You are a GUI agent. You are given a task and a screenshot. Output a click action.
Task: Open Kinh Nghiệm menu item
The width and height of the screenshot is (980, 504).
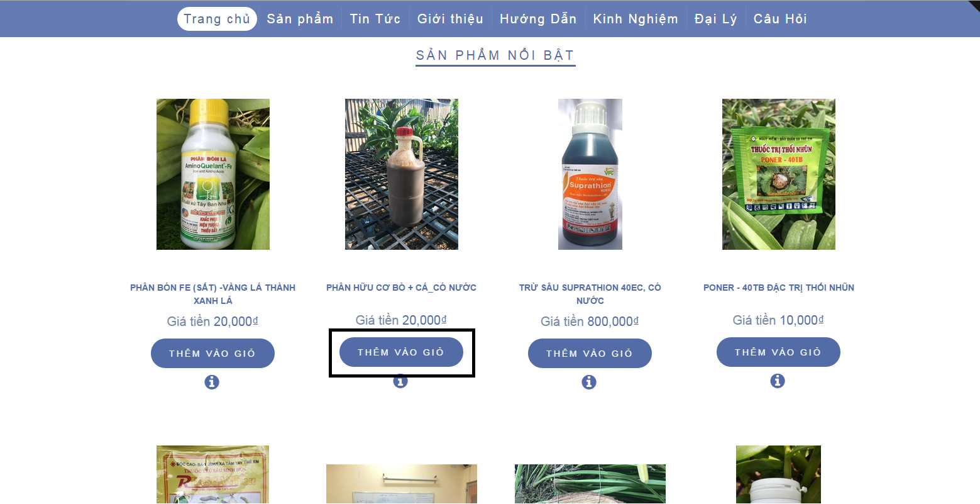[x=636, y=19]
